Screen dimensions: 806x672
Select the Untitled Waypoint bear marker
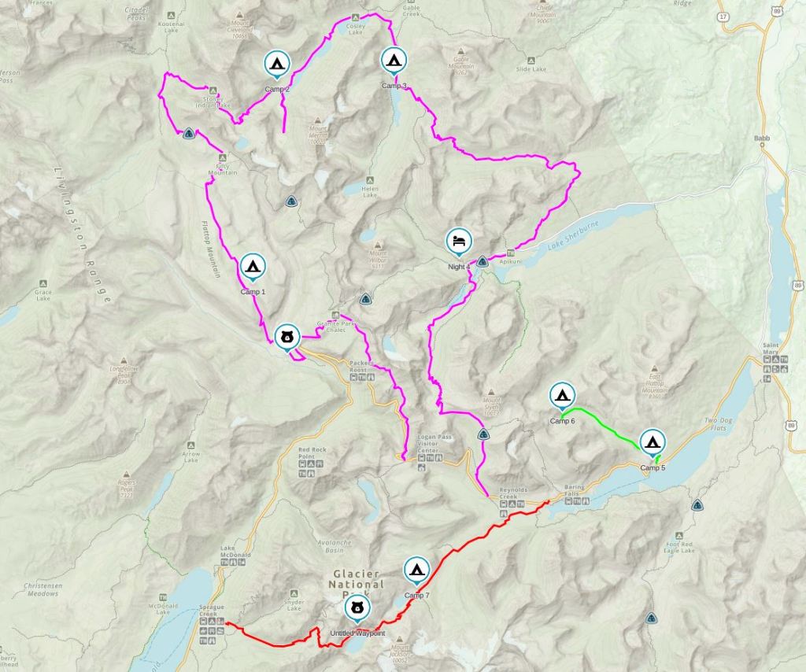357,609
